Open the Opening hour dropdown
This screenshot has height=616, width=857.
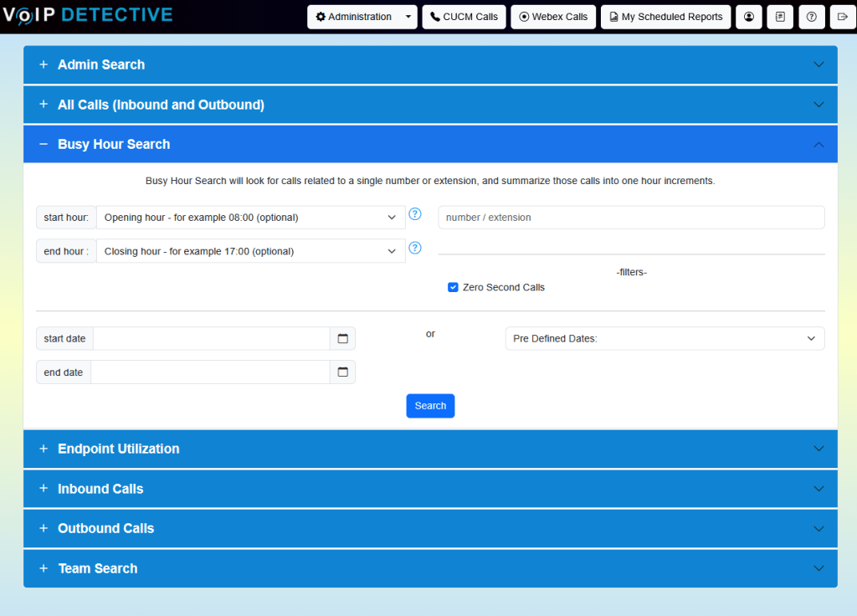[x=251, y=217]
